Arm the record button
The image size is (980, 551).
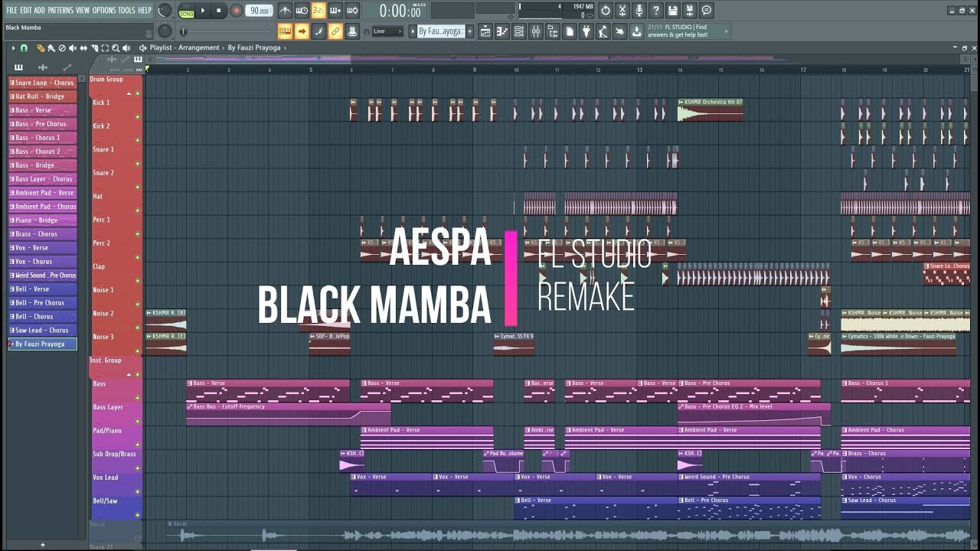(237, 11)
